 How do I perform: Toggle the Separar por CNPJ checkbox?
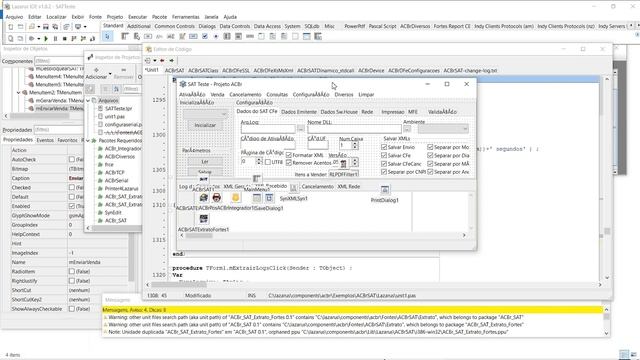click(384, 172)
